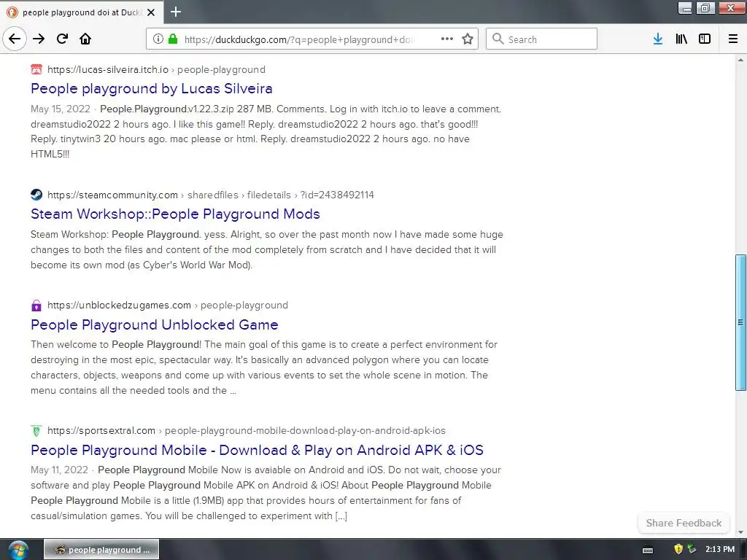Show site information in address bar

158,39
